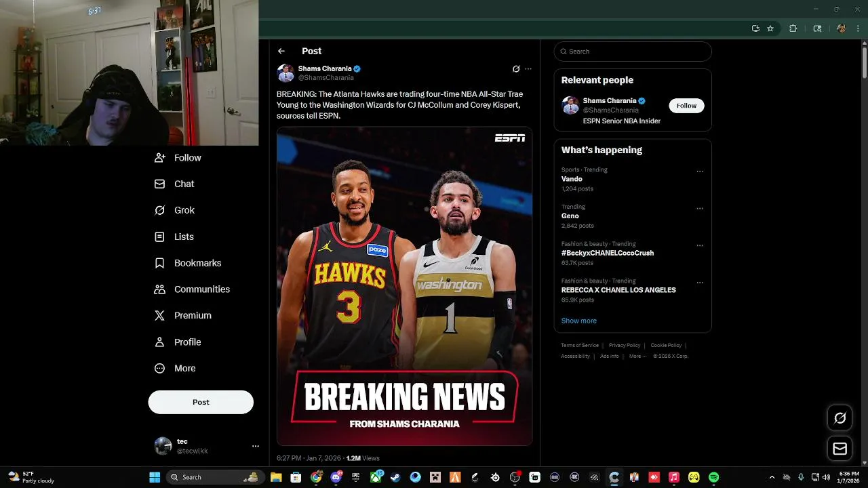Viewport: 868px width, 488px height.
Task: Open File Explorer from the taskbar
Action: pos(276,477)
